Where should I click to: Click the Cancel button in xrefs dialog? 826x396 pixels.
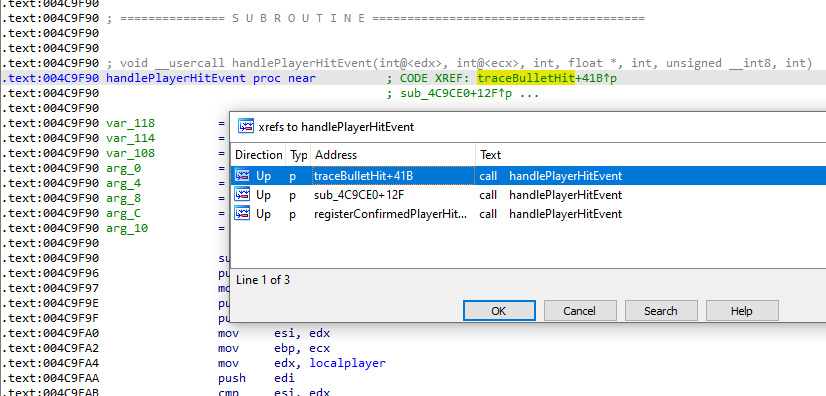[x=579, y=311]
